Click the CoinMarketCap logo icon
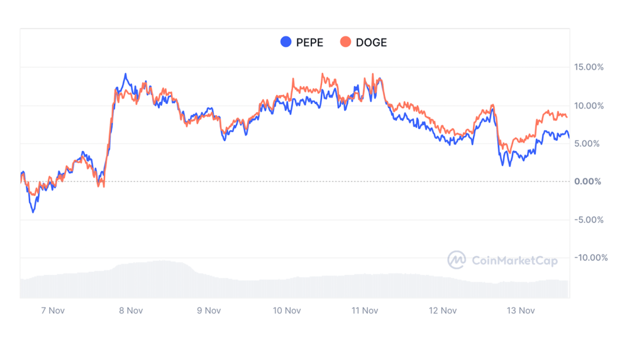 tap(457, 259)
